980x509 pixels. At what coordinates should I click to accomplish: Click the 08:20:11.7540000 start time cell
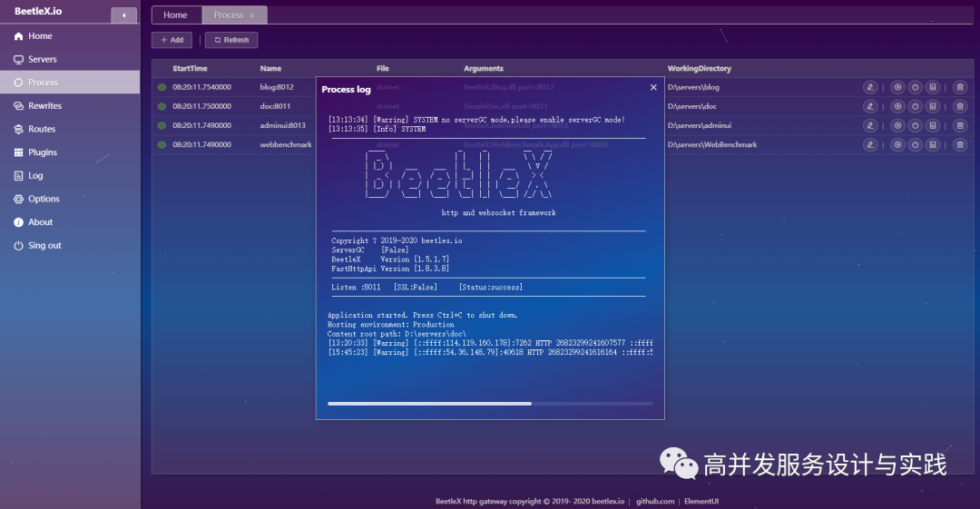(201, 87)
